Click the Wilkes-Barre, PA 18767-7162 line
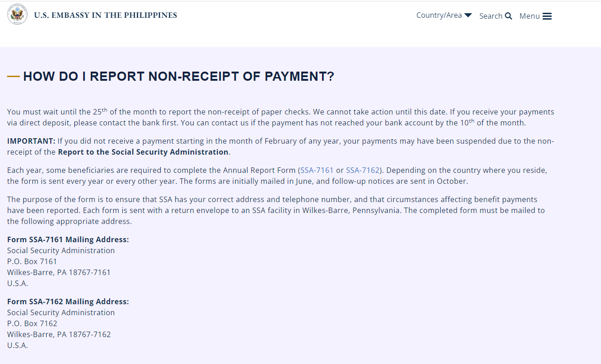The image size is (601, 364). click(59, 334)
